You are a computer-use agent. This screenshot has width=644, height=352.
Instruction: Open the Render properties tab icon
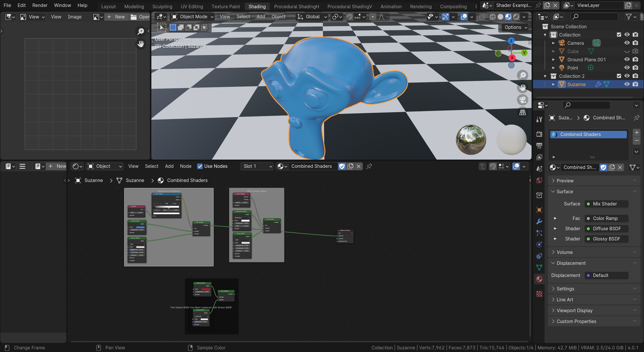(x=539, y=134)
